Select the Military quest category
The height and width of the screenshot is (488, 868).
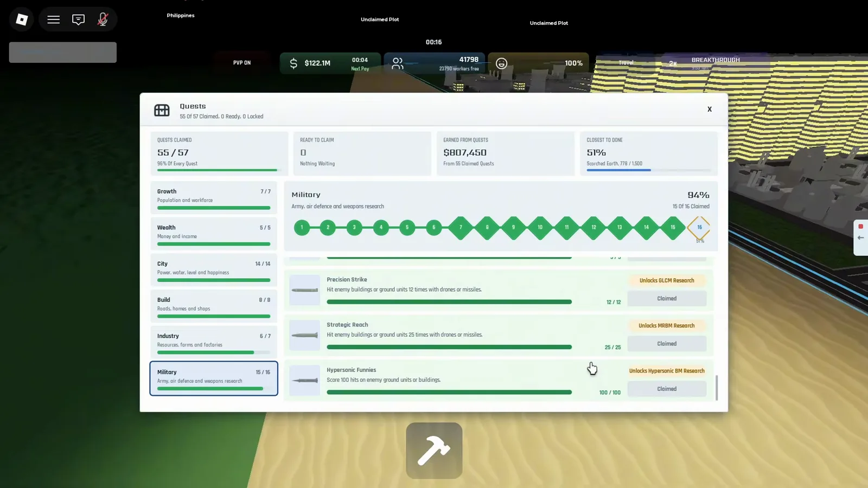214,378
